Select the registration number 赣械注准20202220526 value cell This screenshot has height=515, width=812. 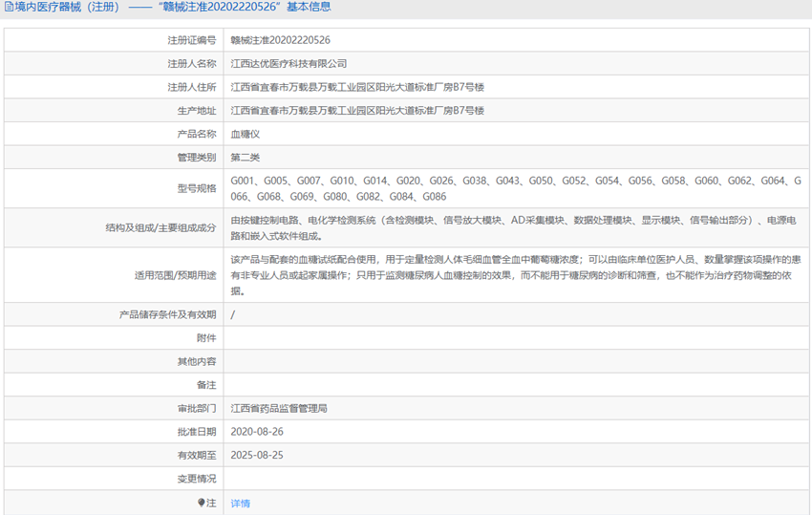pyautogui.click(x=280, y=40)
